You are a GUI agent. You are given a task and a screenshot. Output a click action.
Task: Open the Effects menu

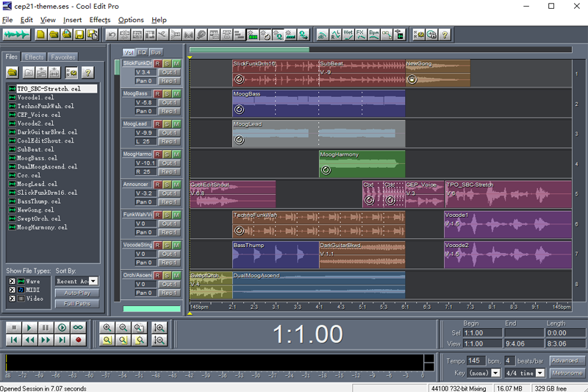[100, 20]
